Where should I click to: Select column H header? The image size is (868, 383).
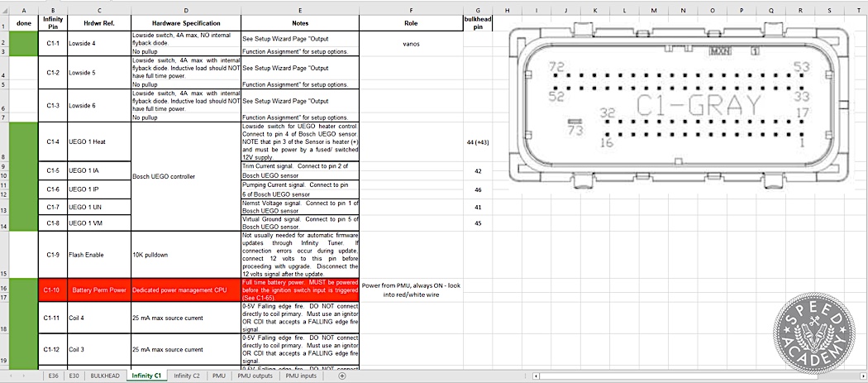(507, 11)
